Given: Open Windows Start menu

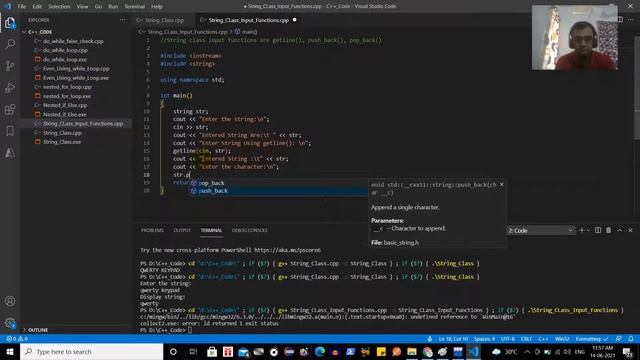Looking at the screenshot, I should click(10, 351).
